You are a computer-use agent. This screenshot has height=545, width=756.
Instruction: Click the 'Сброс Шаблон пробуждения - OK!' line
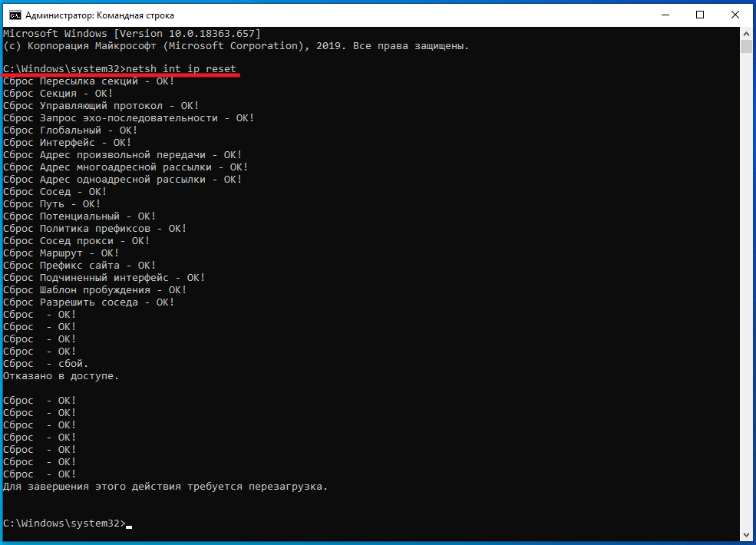click(95, 290)
